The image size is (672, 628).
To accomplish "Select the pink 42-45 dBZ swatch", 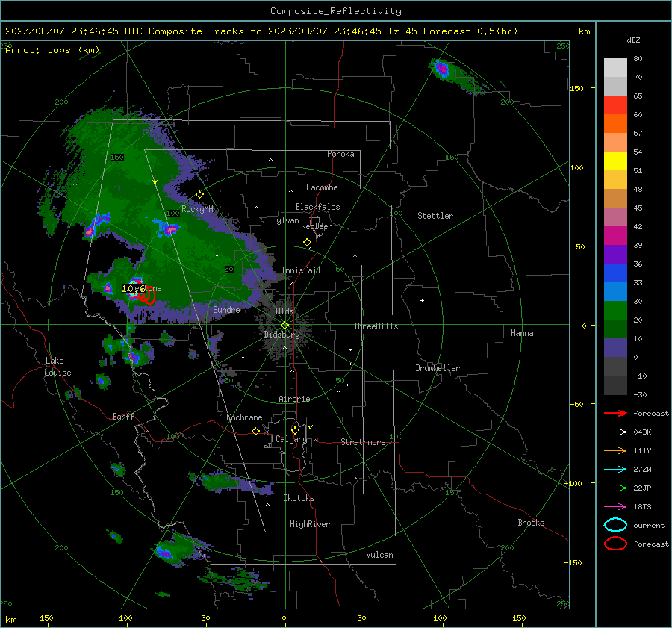I will click(x=615, y=217).
